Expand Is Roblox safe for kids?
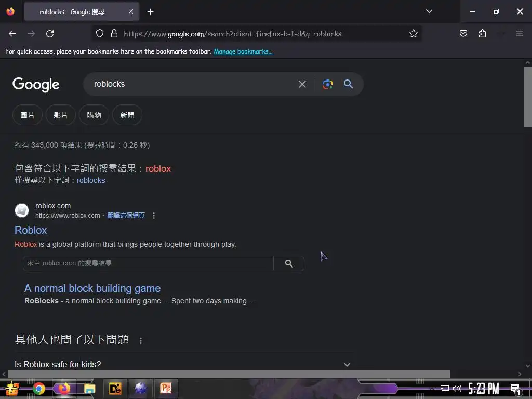 [183, 364]
